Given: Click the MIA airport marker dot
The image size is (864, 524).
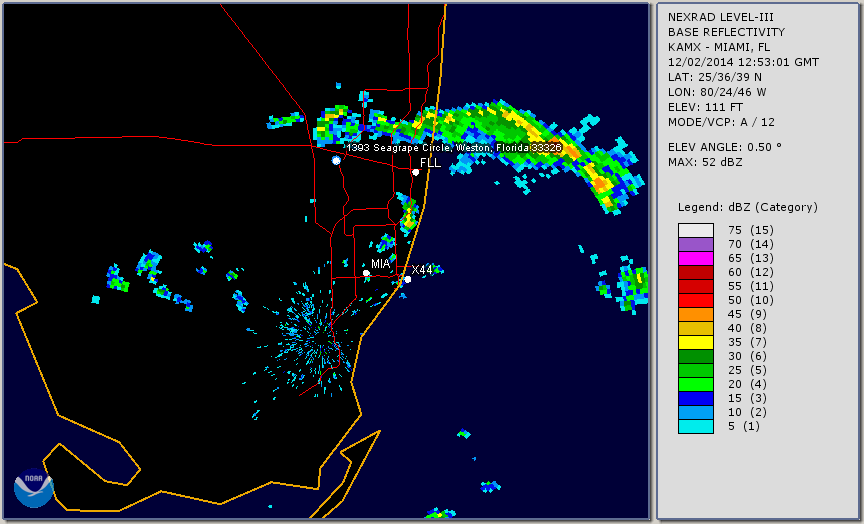Looking at the screenshot, I should 366,273.
